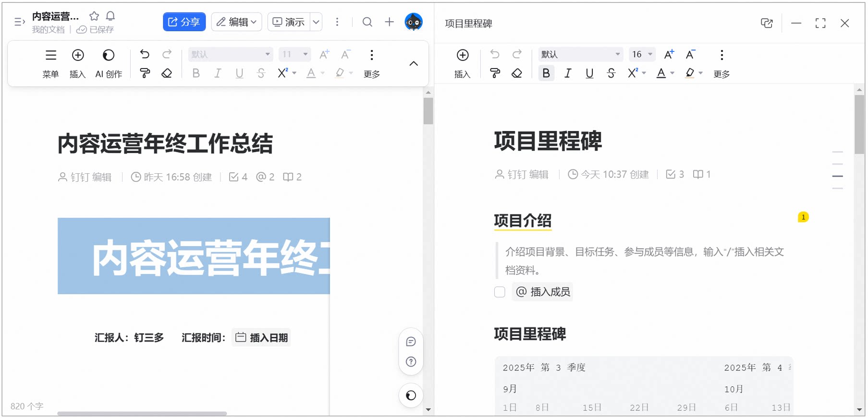Open the 菜单 menu in left toolbar

(x=50, y=63)
